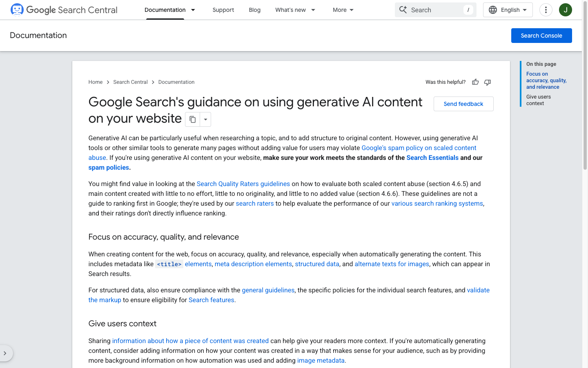Select the Documentation tab
The image size is (588, 368).
(x=165, y=10)
